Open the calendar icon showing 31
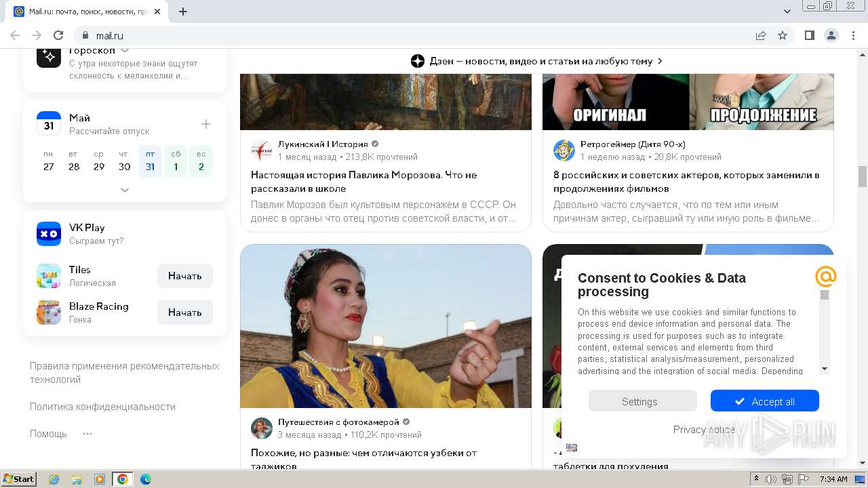The height and width of the screenshot is (488, 868). click(x=49, y=124)
